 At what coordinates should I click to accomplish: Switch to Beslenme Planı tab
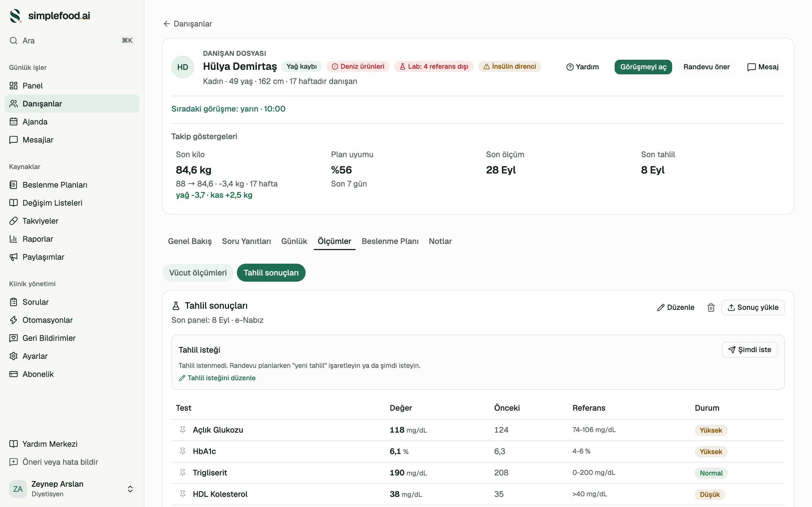click(x=390, y=241)
